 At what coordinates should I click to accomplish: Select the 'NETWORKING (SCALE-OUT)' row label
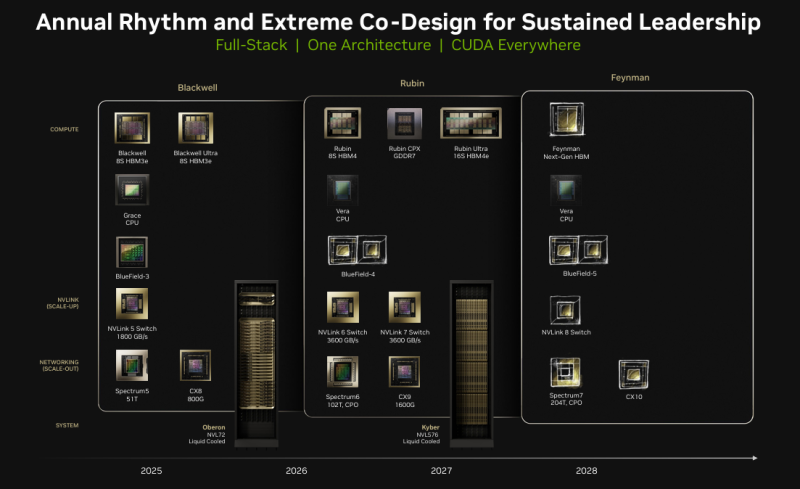59,365
